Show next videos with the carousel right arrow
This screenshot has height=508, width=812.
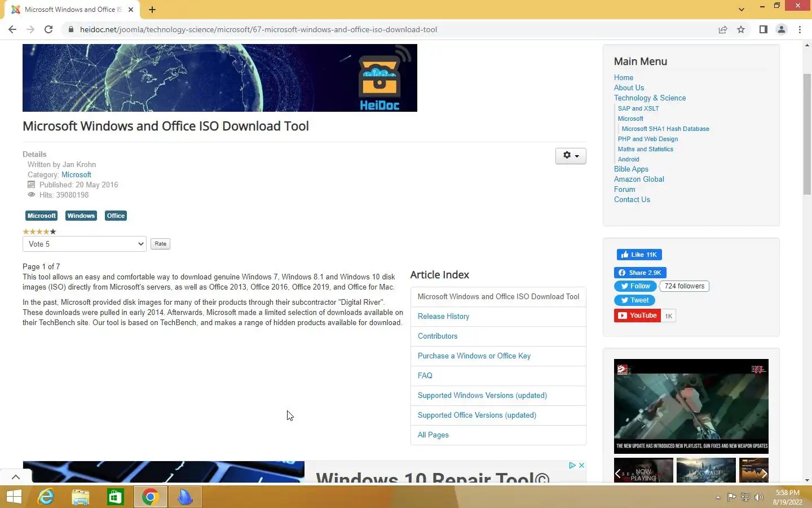pos(764,474)
